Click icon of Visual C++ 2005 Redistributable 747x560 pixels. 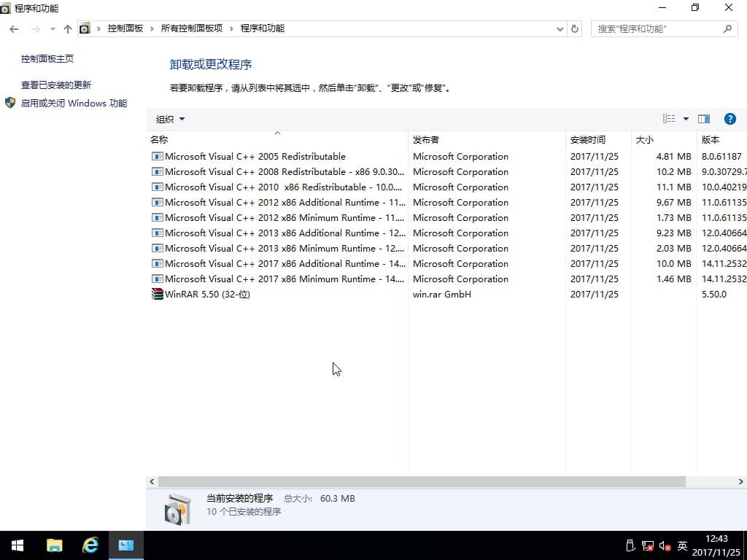tap(158, 156)
